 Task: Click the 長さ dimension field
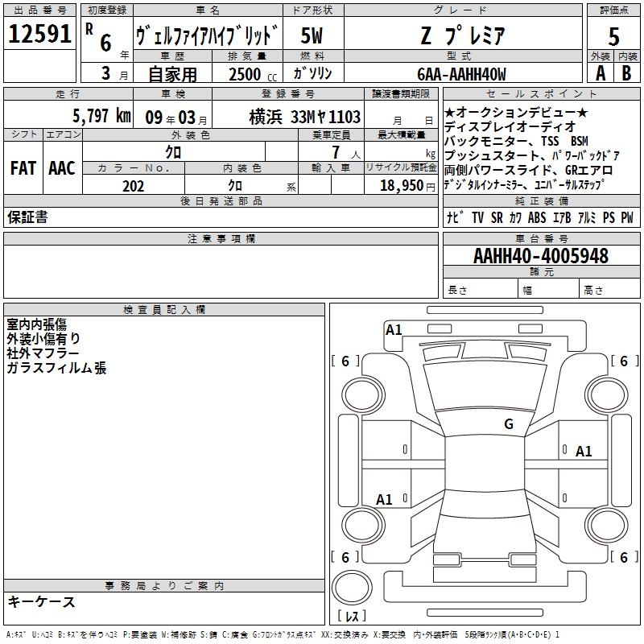pos(480,288)
